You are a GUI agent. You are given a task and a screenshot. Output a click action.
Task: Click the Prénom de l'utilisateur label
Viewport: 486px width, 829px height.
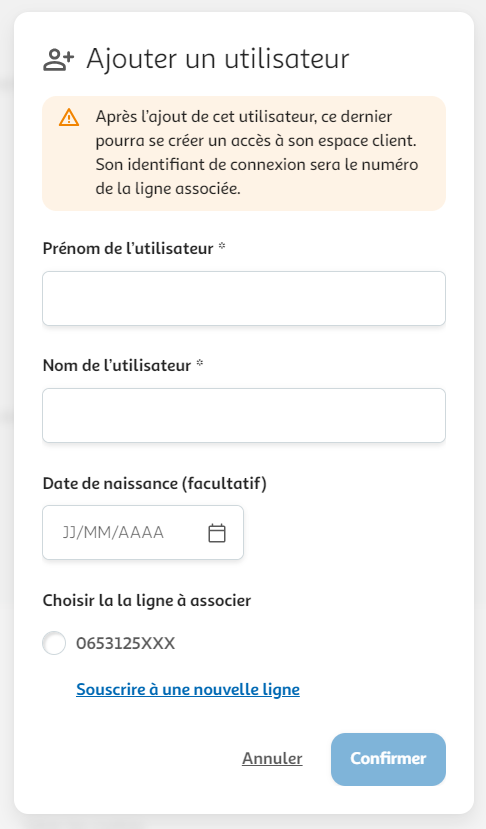128,248
